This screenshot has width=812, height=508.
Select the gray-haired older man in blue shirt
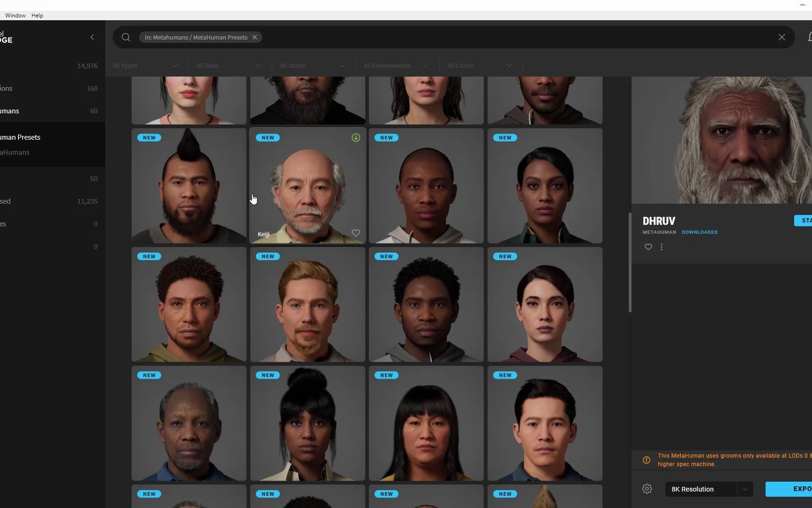[x=189, y=423]
